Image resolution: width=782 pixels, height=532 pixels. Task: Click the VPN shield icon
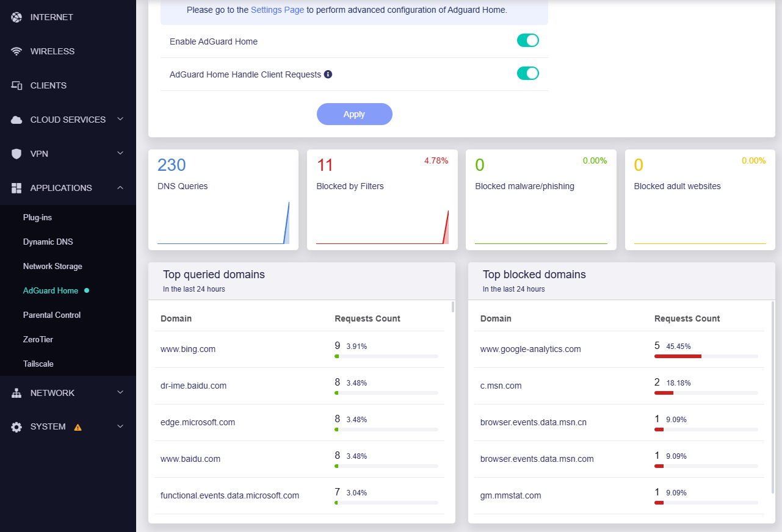point(16,154)
